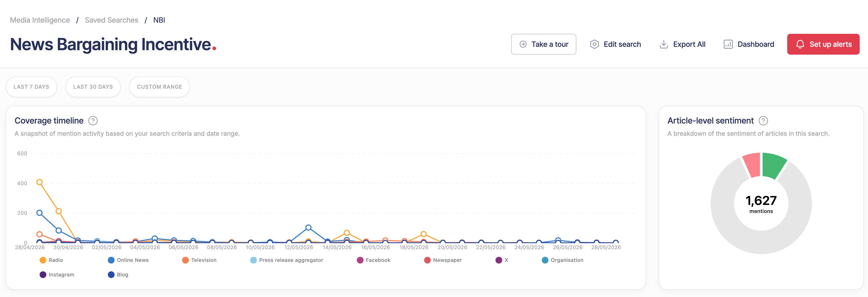Toggle the Organisation legend series

point(562,260)
